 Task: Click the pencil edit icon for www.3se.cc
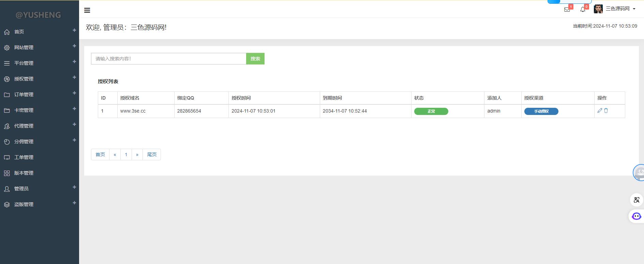click(600, 111)
